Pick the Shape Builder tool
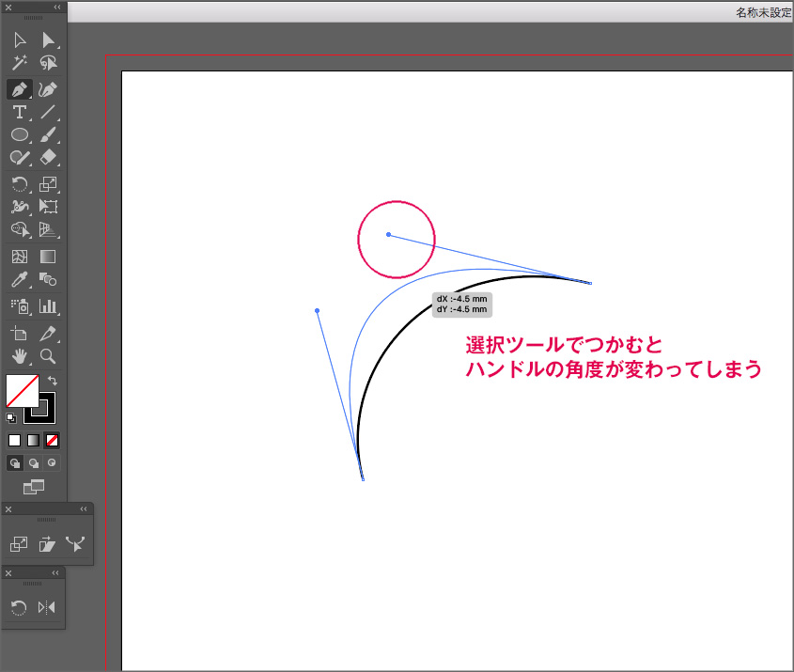Viewport: 794px width, 672px height. point(19,229)
